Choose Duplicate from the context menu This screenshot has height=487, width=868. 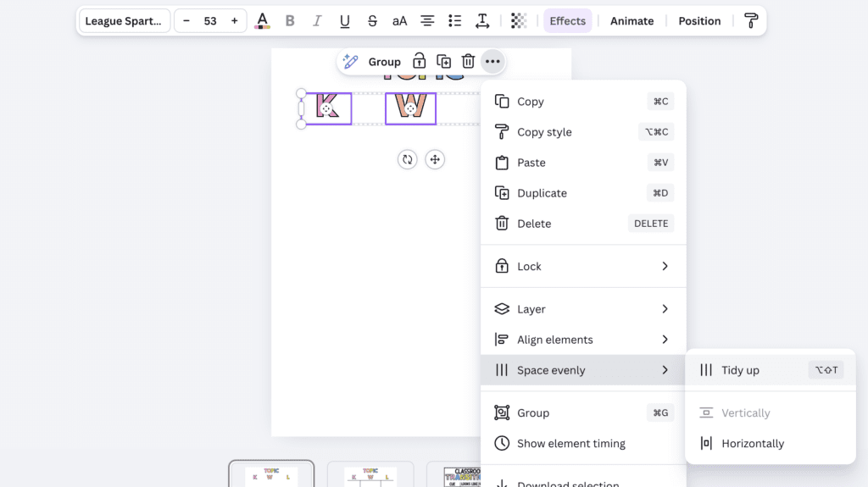click(583, 193)
